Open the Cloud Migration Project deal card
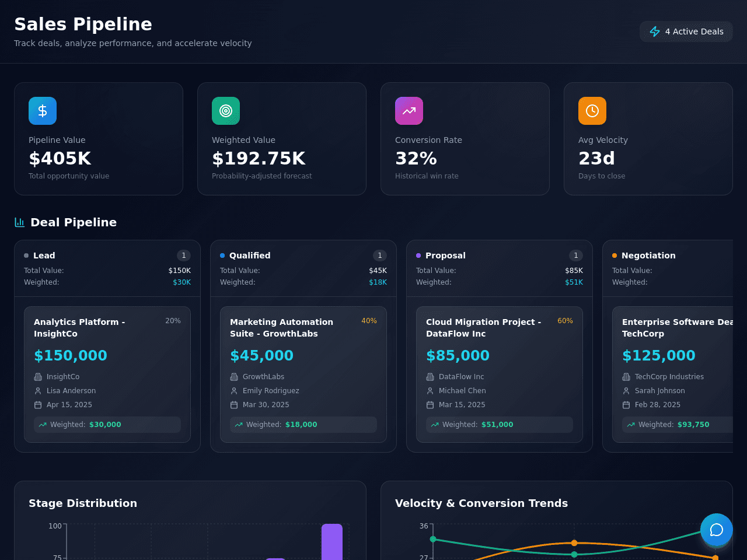The height and width of the screenshot is (560, 747). [500, 374]
